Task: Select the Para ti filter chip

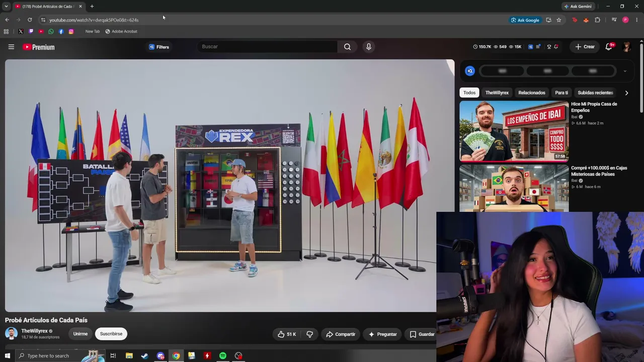Action: 561,93
